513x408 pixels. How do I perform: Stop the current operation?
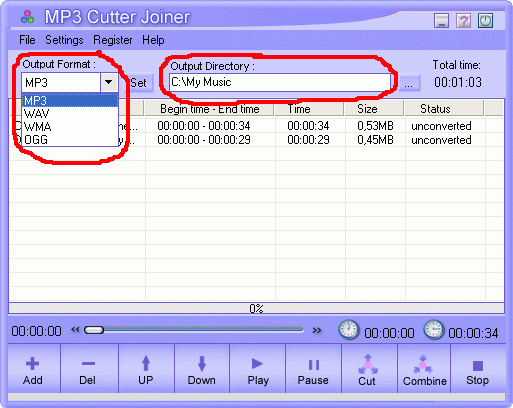(477, 369)
